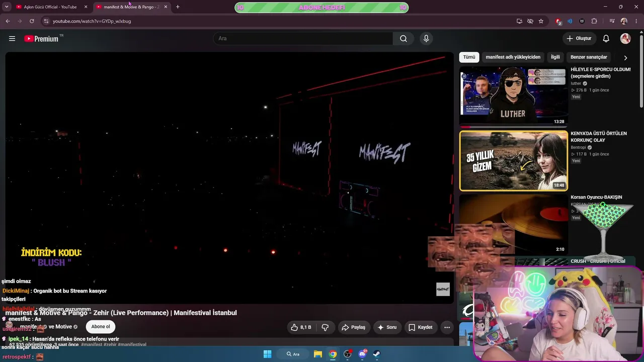Open the Korsan Oyuncu-BAKIŞIN title
This screenshot has width=644, height=362.
click(596, 198)
